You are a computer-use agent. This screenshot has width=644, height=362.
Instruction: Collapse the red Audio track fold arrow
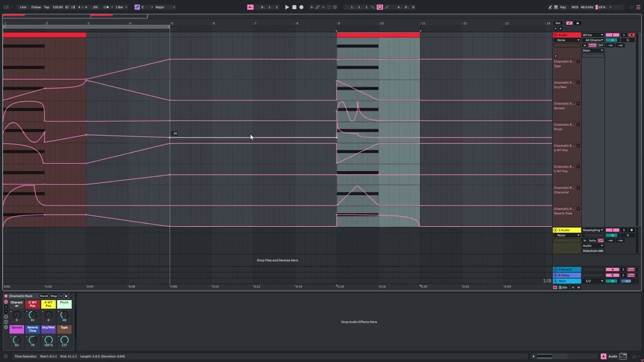pos(555,35)
